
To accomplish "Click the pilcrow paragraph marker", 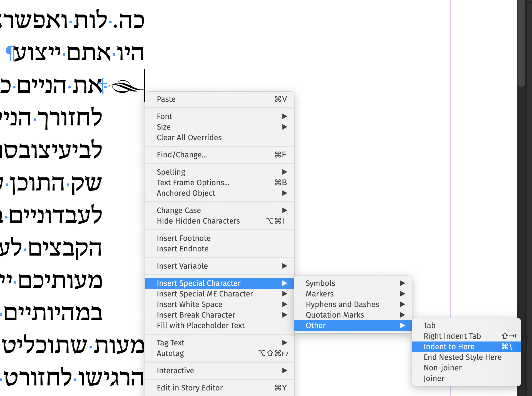I will click(x=10, y=53).
